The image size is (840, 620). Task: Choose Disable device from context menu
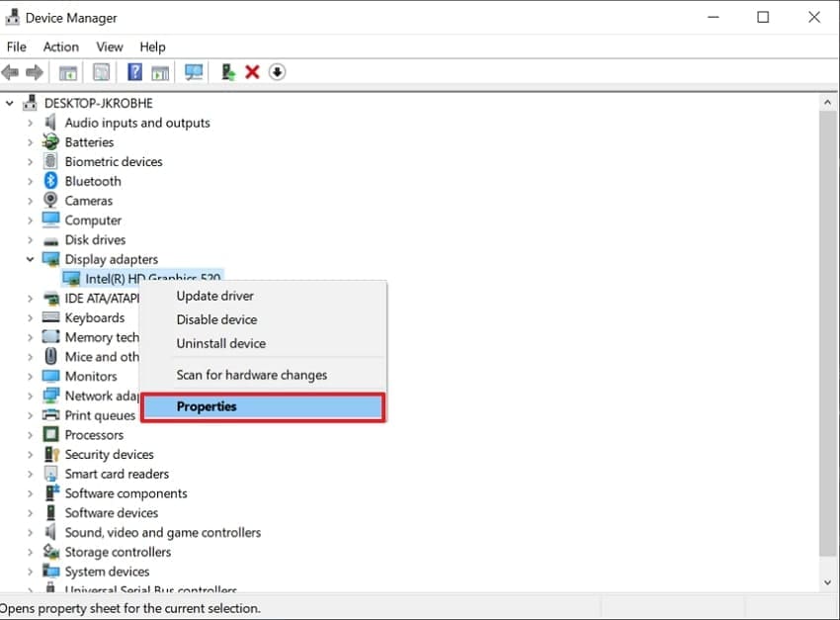pos(263,319)
